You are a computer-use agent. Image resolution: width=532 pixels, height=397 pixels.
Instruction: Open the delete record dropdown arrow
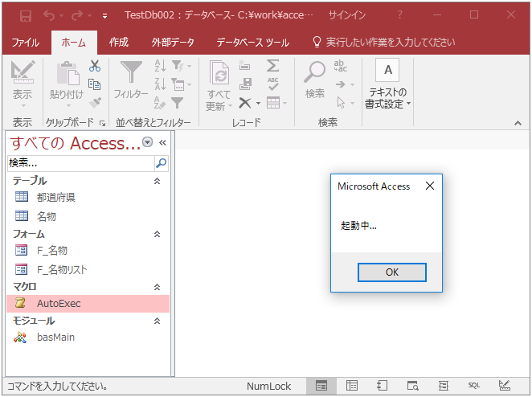258,103
